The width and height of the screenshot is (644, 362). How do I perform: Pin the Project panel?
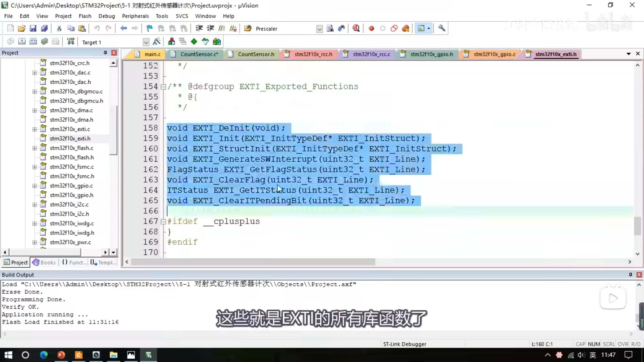[x=105, y=53]
